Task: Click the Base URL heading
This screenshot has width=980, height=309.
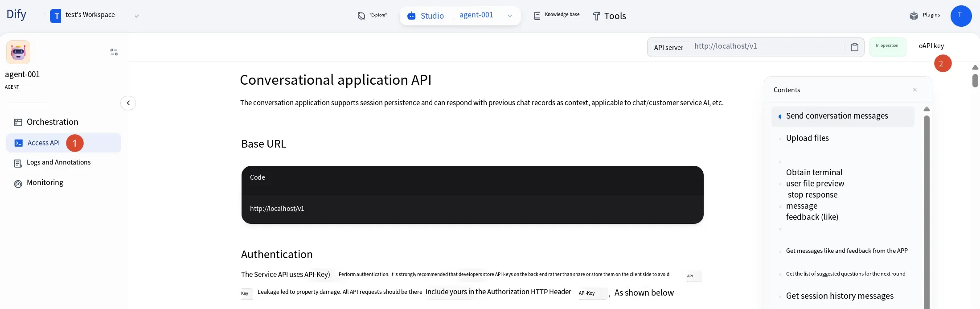Action: coord(263,144)
